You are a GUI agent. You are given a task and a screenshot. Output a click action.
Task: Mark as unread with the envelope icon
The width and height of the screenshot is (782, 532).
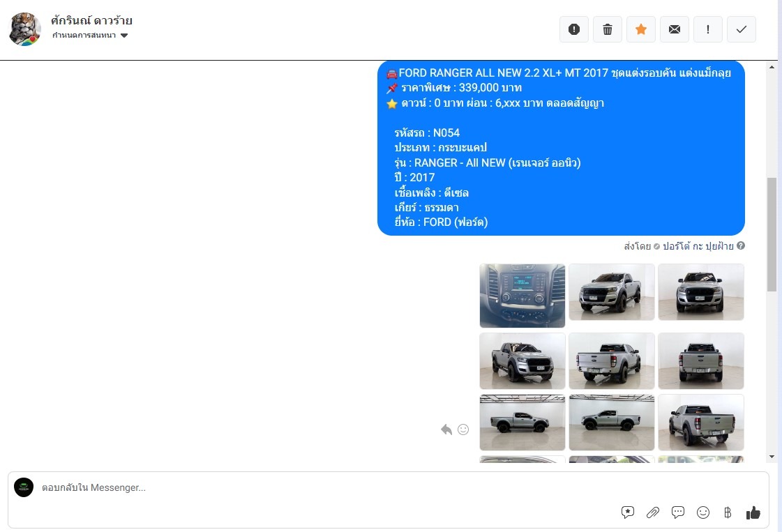coord(675,29)
